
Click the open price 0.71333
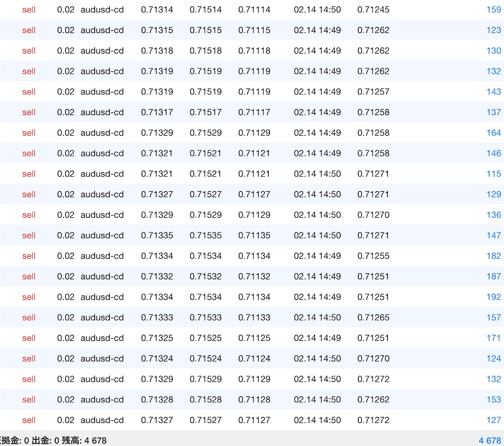pos(157,318)
